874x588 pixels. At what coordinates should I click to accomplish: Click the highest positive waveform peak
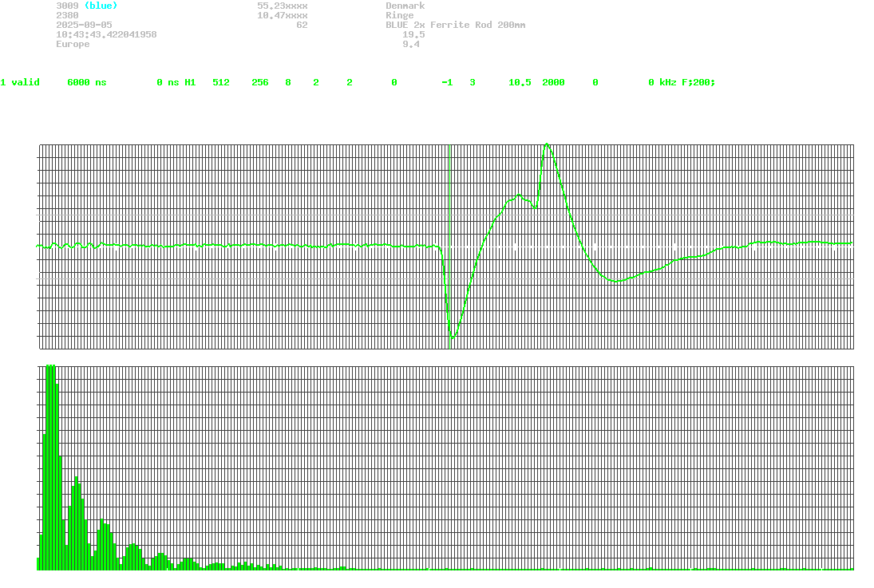(547, 144)
